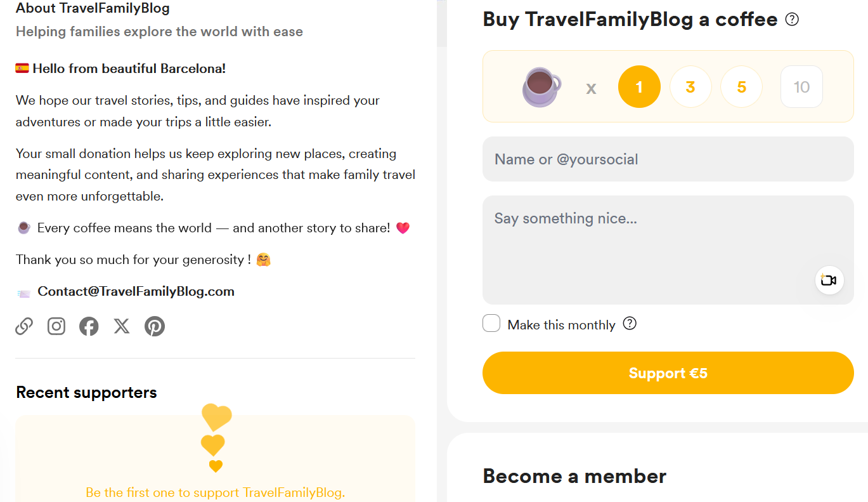
Task: Click the custom coffee quantity box
Action: coord(801,87)
